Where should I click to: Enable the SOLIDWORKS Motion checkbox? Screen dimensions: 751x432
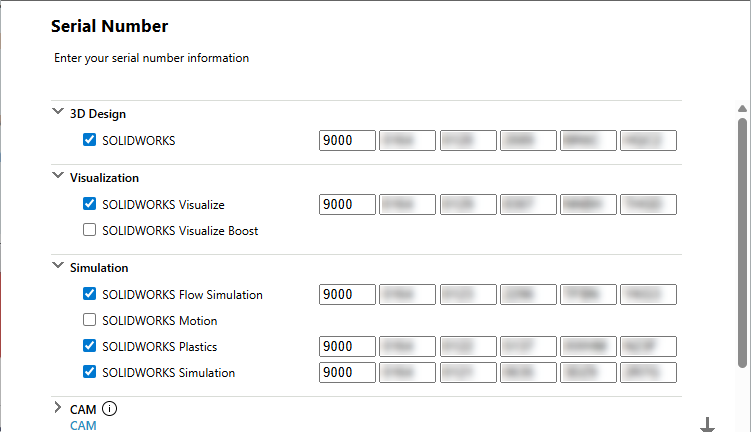click(90, 320)
